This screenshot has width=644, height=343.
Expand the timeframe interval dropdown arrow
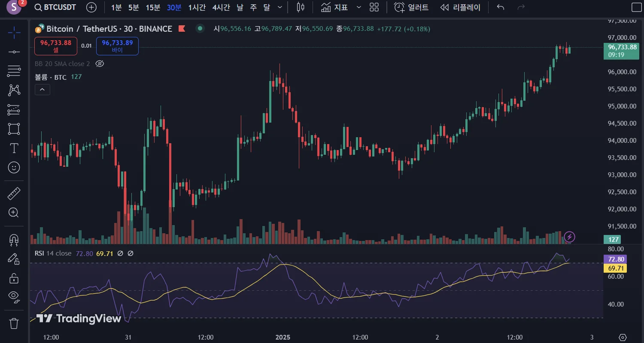click(280, 7)
